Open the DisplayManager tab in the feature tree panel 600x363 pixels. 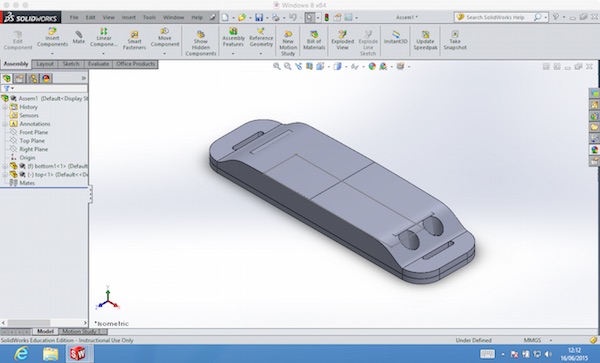pyautogui.click(x=46, y=78)
